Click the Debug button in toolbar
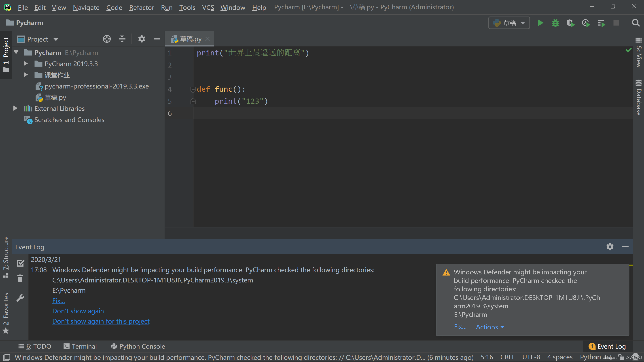This screenshot has height=362, width=644. pyautogui.click(x=555, y=23)
